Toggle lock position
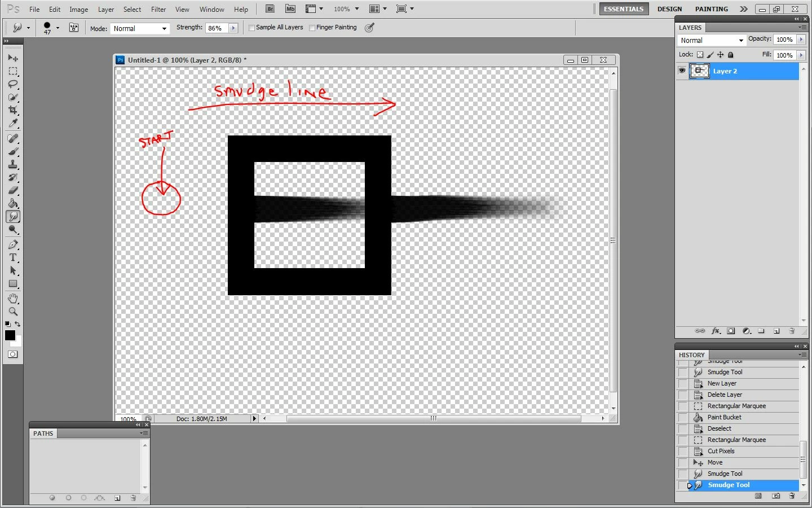Viewport: 812px width, 508px height. [x=721, y=55]
